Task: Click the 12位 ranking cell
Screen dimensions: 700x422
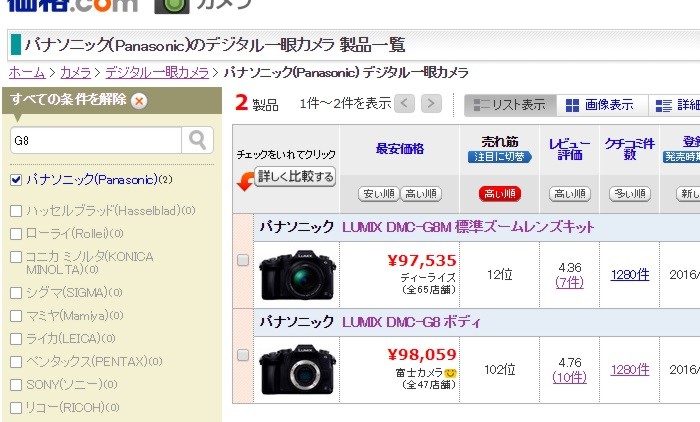Action: coord(500,275)
